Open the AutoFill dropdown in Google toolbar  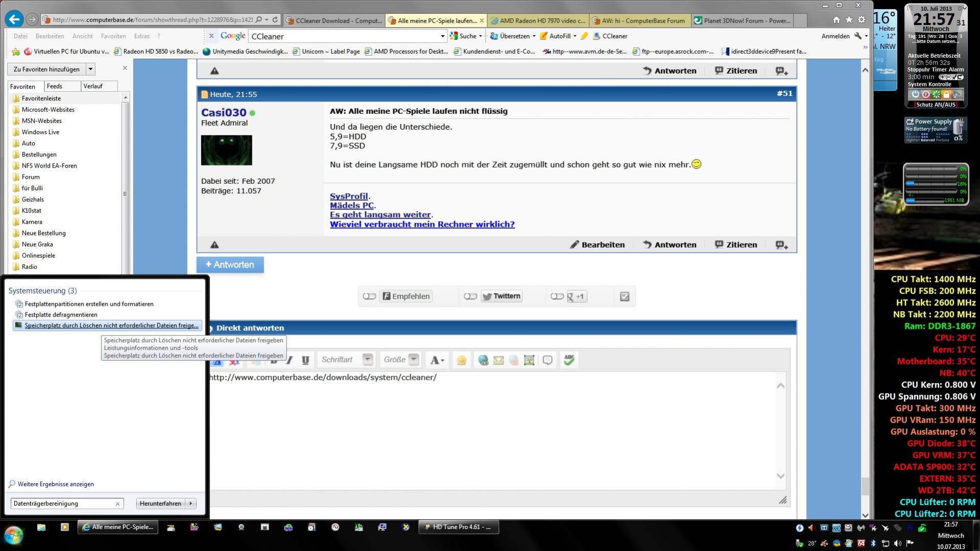click(x=575, y=36)
